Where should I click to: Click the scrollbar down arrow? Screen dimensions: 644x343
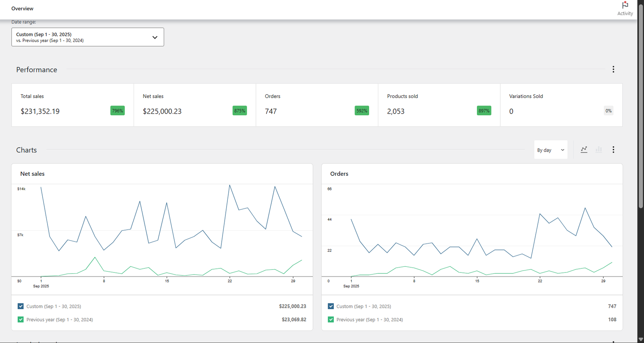640,339
